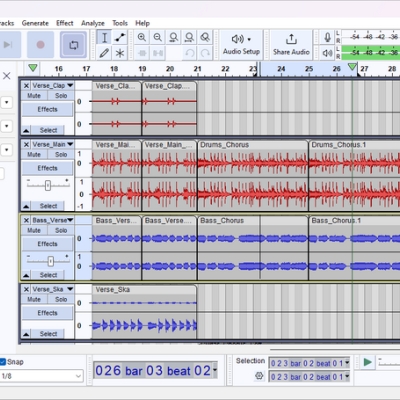Open Effects for Verse_Main track

pyautogui.click(x=47, y=168)
